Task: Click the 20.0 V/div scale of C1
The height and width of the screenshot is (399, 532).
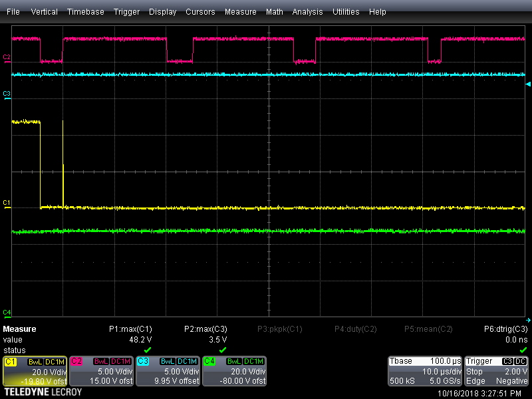Action: (x=49, y=372)
